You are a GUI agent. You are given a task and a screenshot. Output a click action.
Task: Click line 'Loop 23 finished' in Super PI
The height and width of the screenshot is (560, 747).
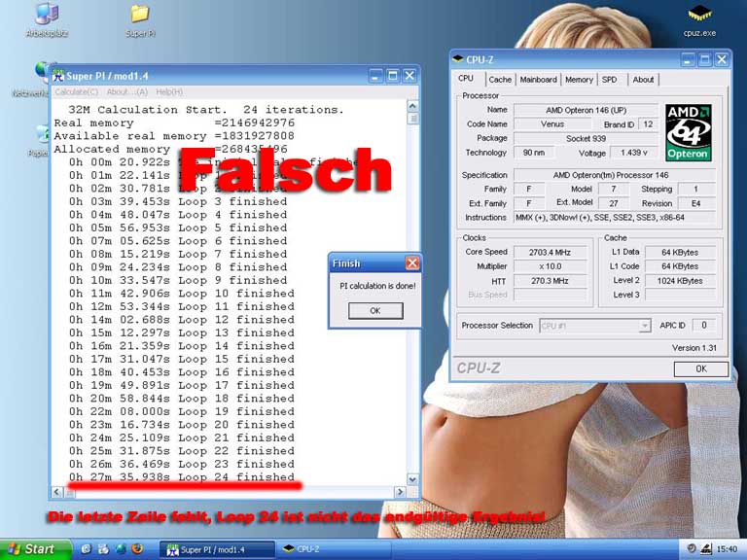pyautogui.click(x=182, y=464)
